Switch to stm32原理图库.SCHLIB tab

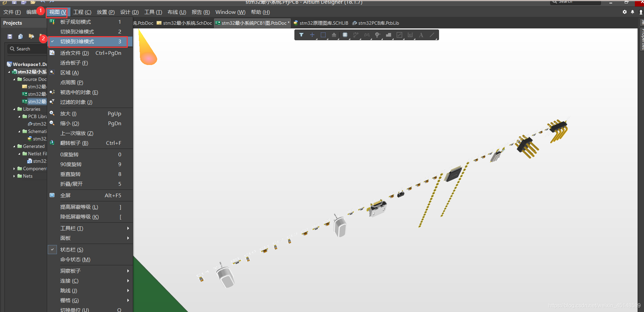(323, 23)
